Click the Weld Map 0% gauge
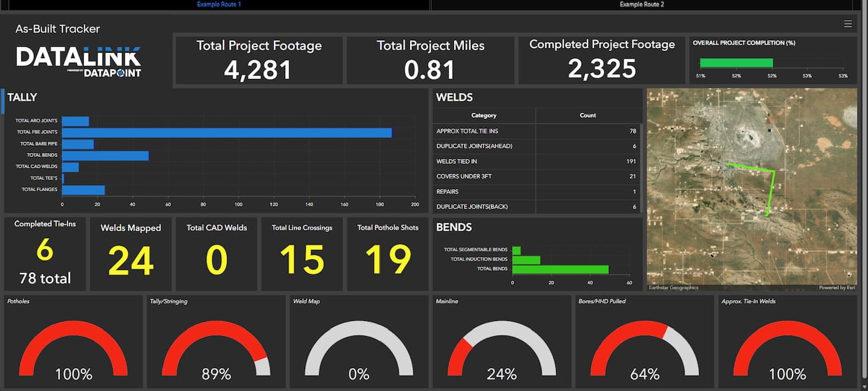Viewport: 868px width, 391px height. pyautogui.click(x=359, y=348)
